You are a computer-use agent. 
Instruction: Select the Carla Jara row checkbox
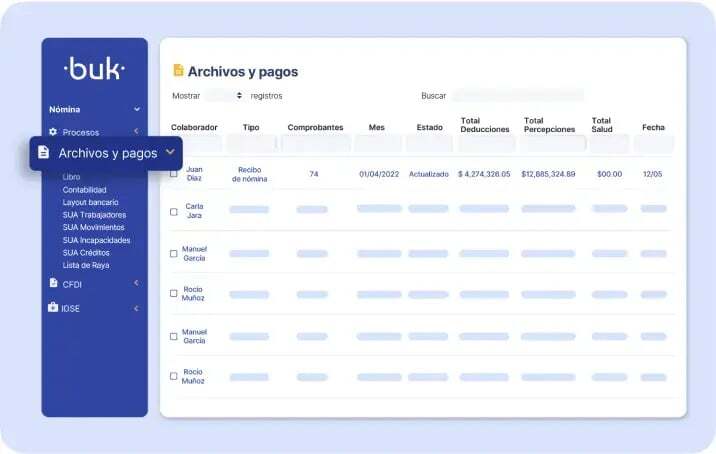click(x=174, y=212)
